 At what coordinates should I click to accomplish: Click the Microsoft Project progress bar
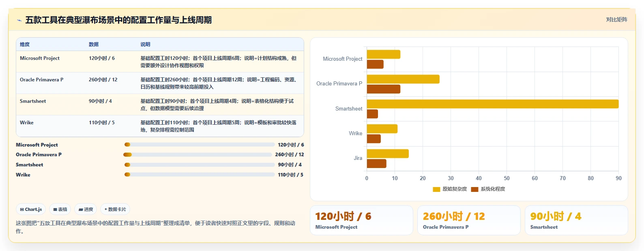pyautogui.click(x=200, y=145)
